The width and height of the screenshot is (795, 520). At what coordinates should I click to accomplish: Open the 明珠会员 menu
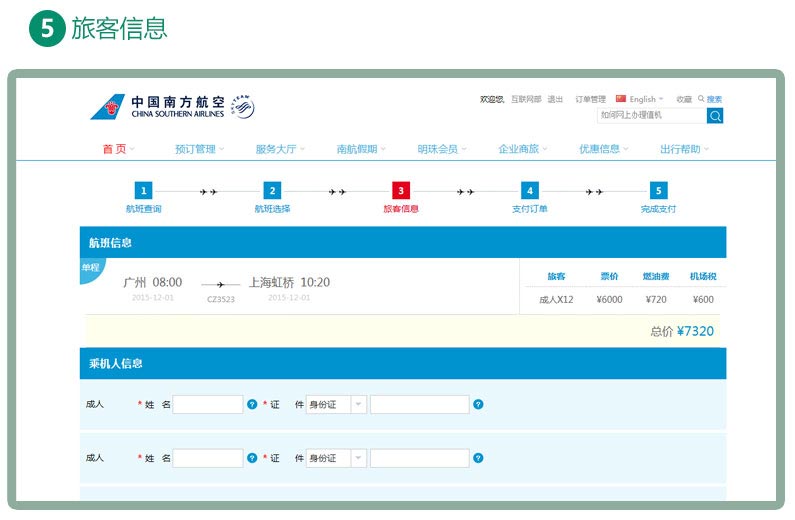[x=441, y=149]
